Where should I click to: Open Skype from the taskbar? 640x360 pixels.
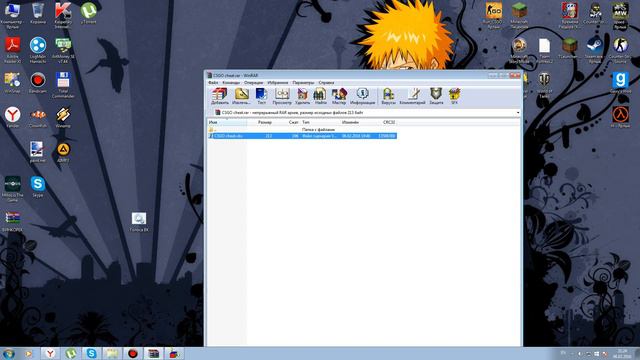coord(91,353)
